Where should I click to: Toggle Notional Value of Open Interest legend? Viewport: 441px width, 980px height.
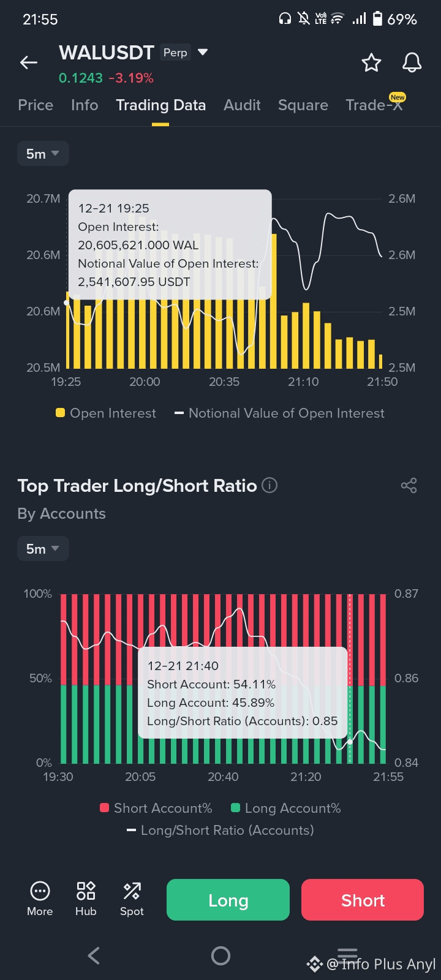pyautogui.click(x=280, y=413)
